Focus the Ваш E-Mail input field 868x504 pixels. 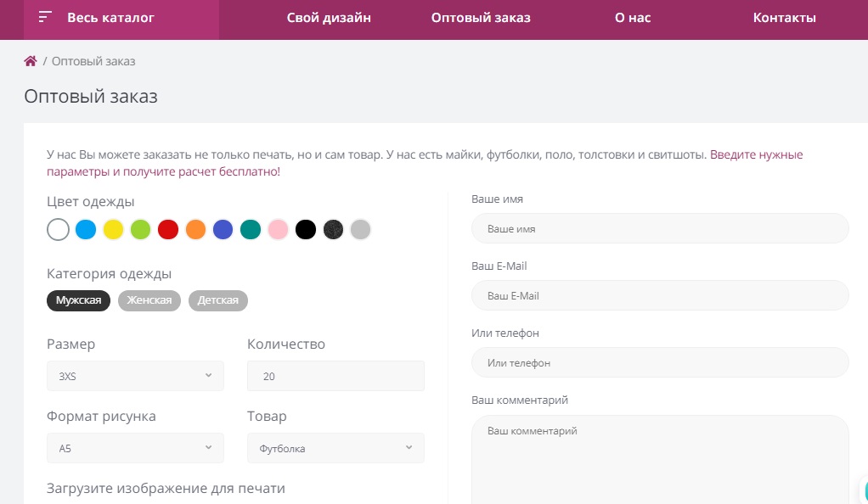(660, 296)
